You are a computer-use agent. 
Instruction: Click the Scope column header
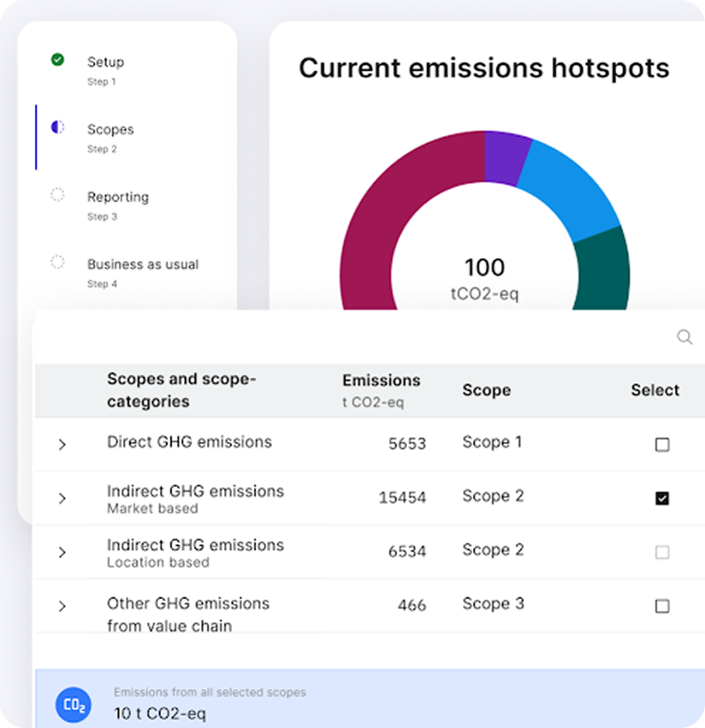point(486,390)
